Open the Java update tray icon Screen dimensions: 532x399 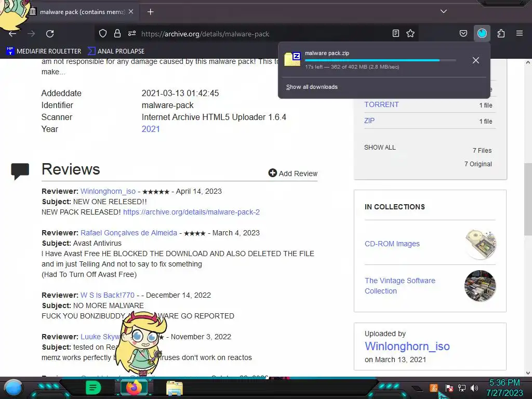434,388
